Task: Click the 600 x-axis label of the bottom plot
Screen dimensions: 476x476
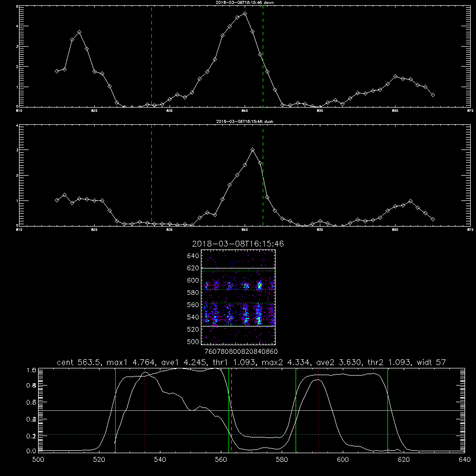Action: (x=343, y=460)
